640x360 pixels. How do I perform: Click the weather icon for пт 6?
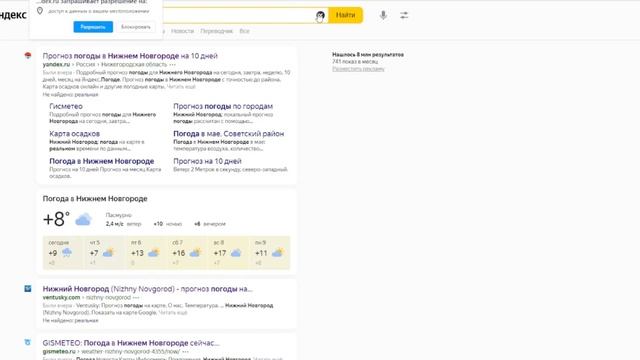[x=154, y=253]
